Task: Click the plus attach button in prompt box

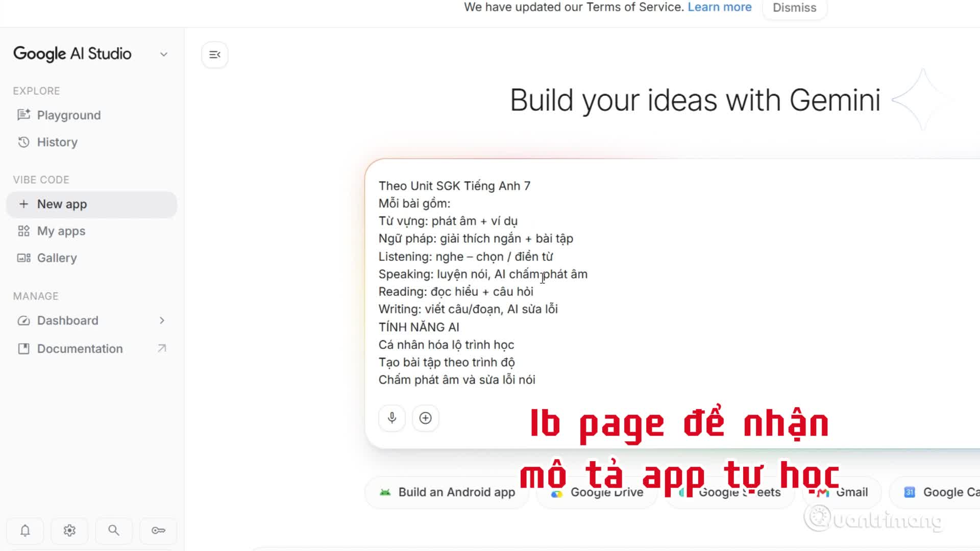Action: tap(425, 418)
